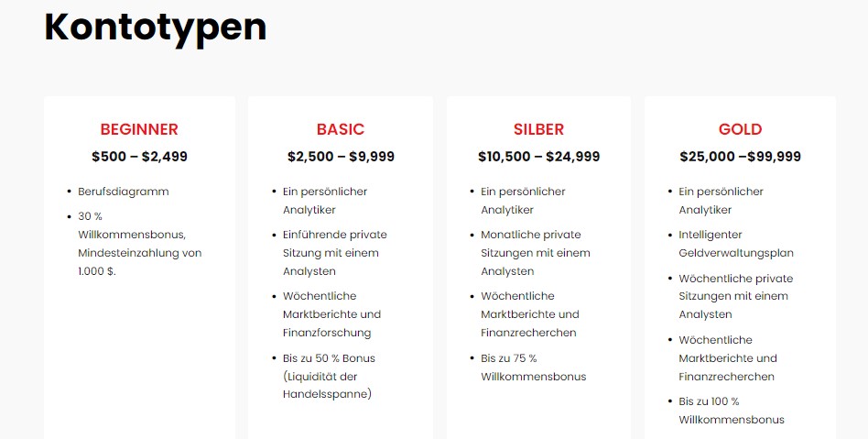Click Bis zu 50 % Bonus item
This screenshot has height=439, width=868.
(329, 377)
